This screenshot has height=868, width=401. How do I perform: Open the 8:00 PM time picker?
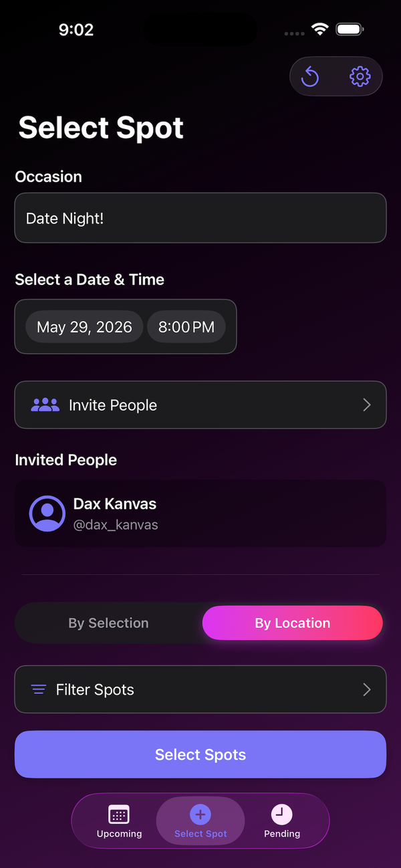(x=186, y=327)
